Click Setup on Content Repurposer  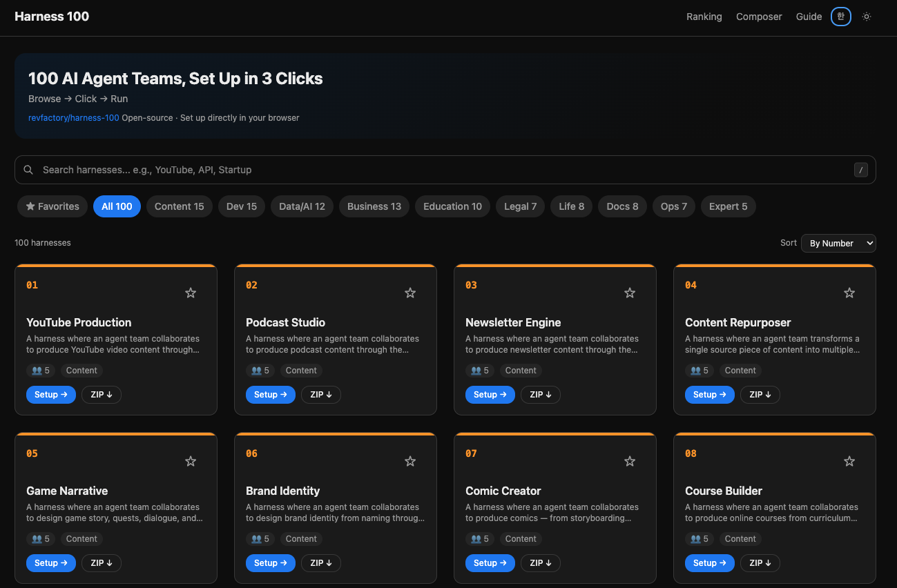click(x=710, y=395)
